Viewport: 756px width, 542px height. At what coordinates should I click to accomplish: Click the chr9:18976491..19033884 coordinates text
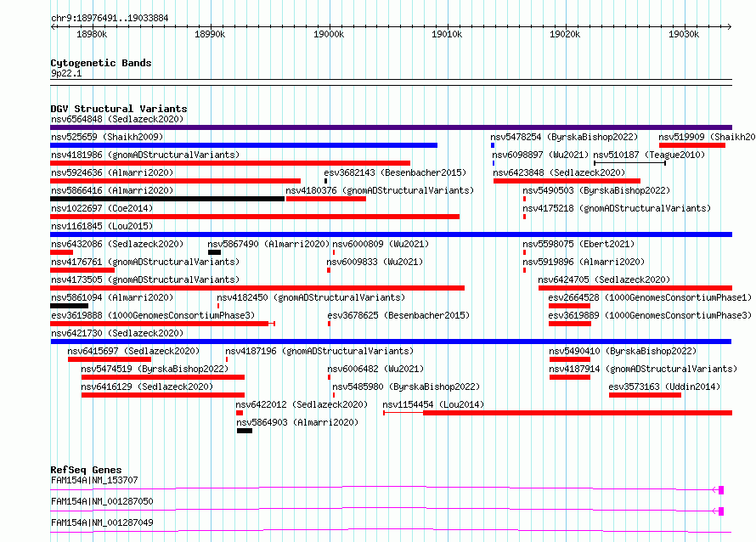(110, 18)
